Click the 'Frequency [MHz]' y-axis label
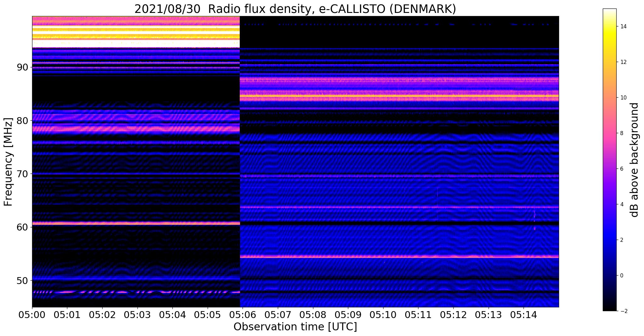 click(x=8, y=162)
